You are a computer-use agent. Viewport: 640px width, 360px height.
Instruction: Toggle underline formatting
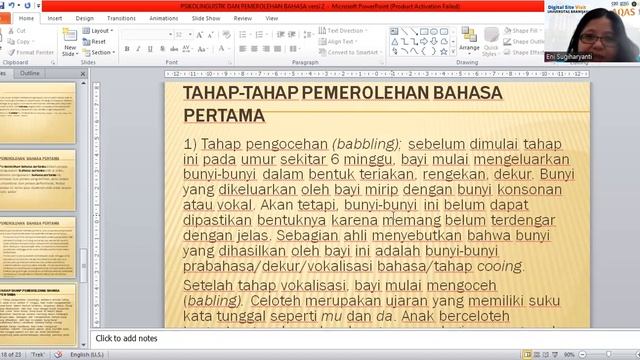pos(150,49)
